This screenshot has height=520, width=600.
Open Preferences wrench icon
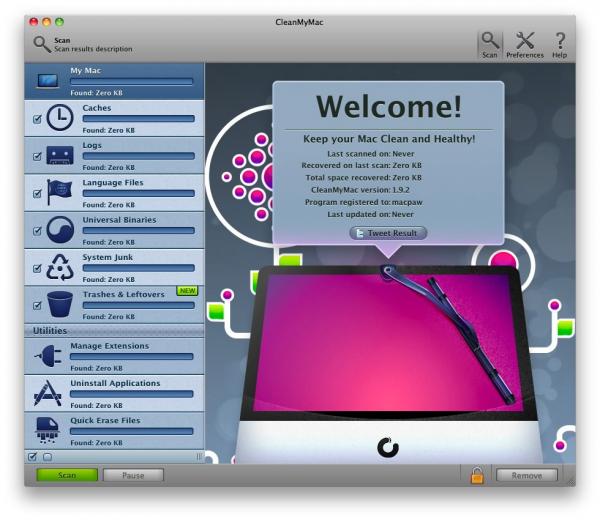[525, 40]
